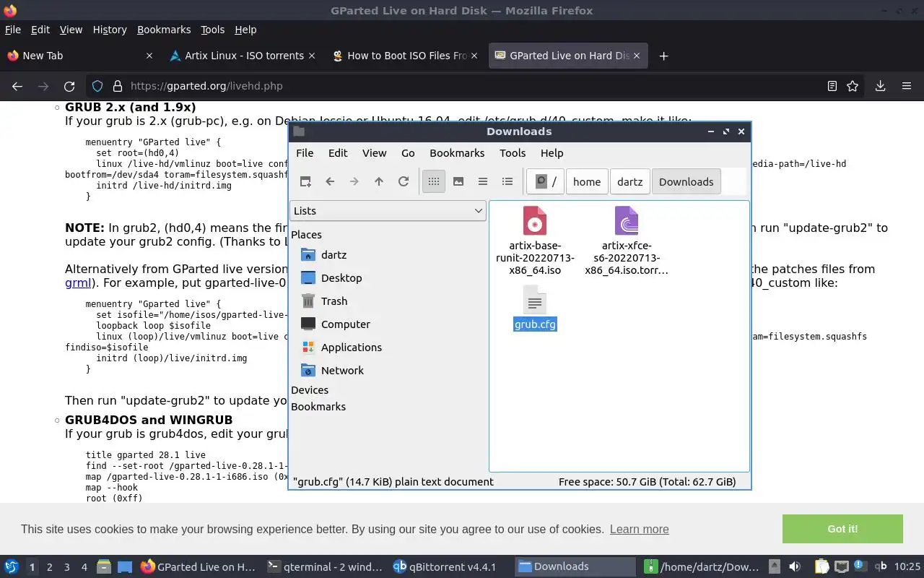Open a new tab in the file manager toolbar

(305, 181)
